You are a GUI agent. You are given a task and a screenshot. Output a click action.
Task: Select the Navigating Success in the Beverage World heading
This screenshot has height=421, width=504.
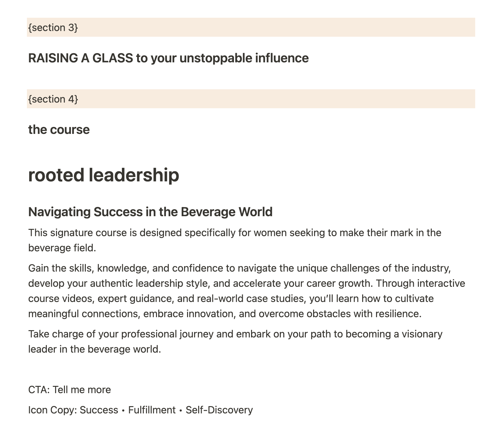pyautogui.click(x=150, y=212)
